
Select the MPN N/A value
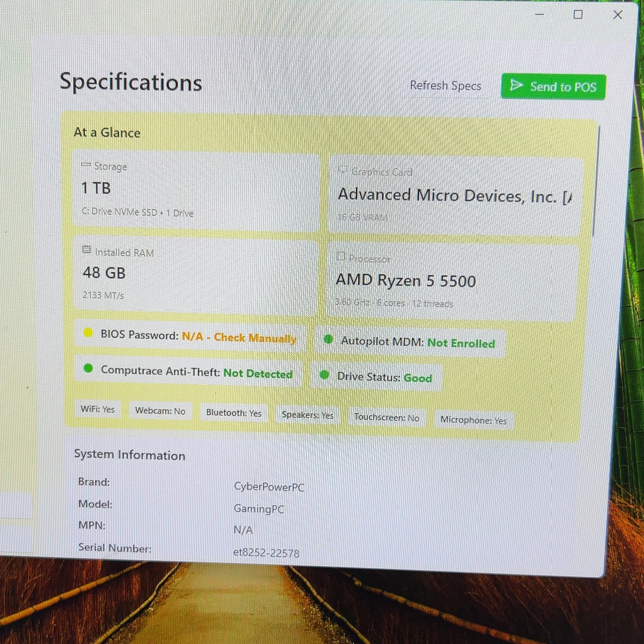[243, 530]
